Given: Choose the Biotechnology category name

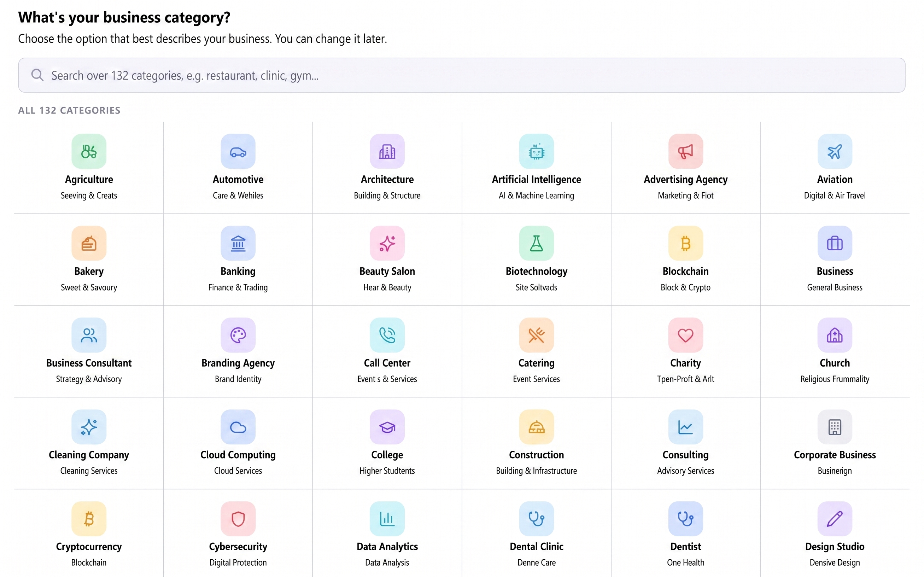Looking at the screenshot, I should click(536, 271).
